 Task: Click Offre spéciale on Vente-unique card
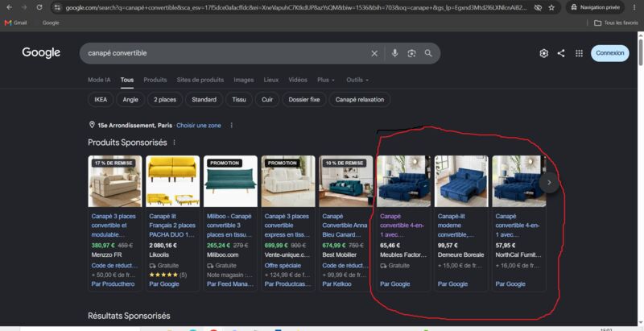[283, 266]
